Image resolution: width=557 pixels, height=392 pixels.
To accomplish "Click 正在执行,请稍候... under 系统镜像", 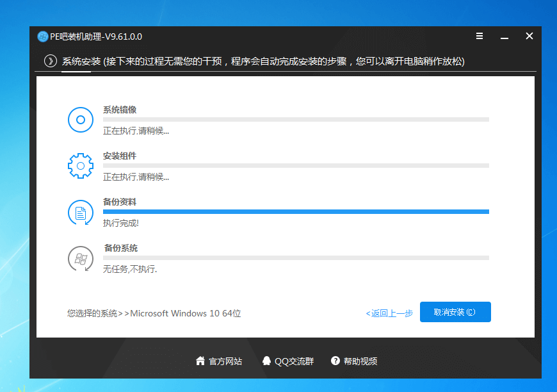I will pyautogui.click(x=136, y=131).
